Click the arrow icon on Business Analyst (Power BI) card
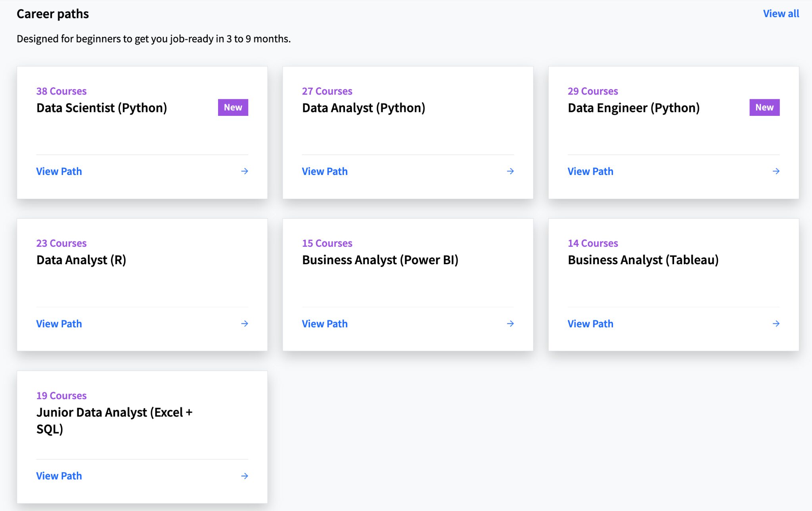This screenshot has height=511, width=812. pyautogui.click(x=511, y=323)
